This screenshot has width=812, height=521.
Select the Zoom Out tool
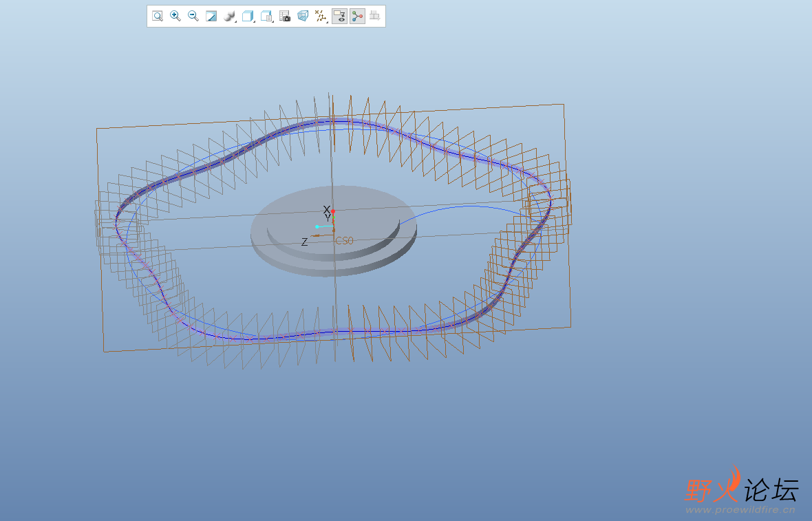coord(193,16)
